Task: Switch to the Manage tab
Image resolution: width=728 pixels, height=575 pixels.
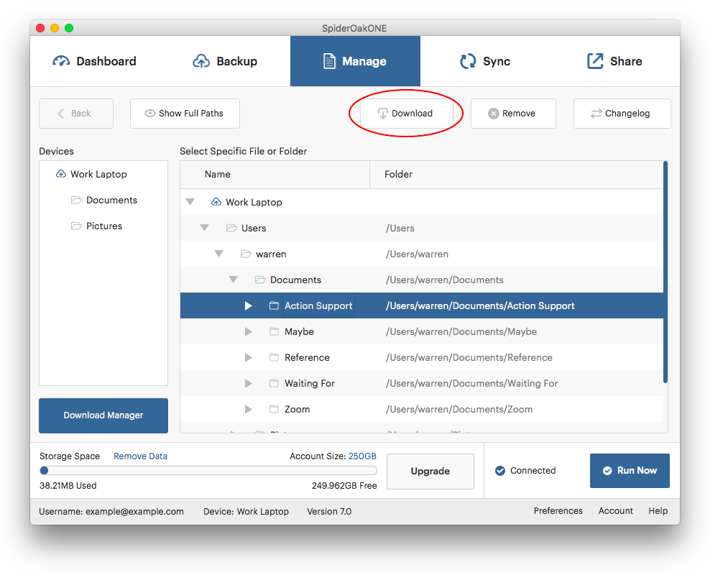Action: point(355,61)
